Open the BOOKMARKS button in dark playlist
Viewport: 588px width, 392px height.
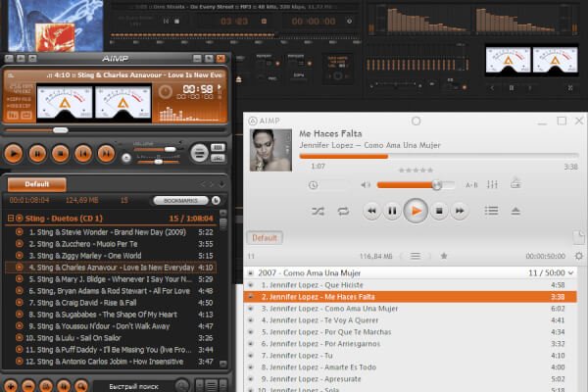180,200
